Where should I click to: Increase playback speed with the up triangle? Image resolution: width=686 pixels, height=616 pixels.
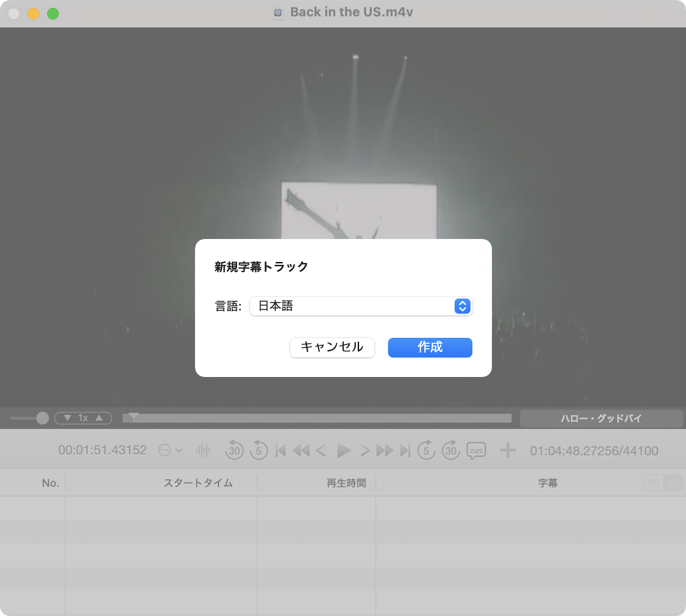(99, 418)
